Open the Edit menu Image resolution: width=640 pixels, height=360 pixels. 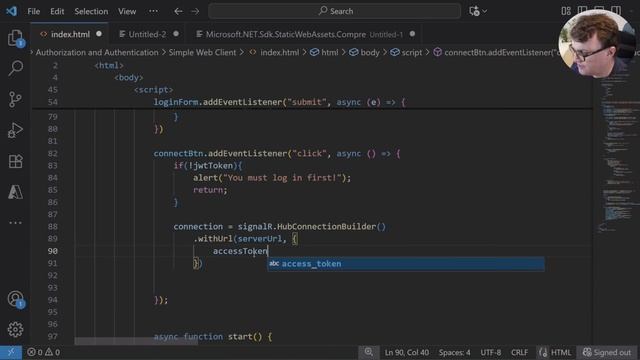point(57,11)
